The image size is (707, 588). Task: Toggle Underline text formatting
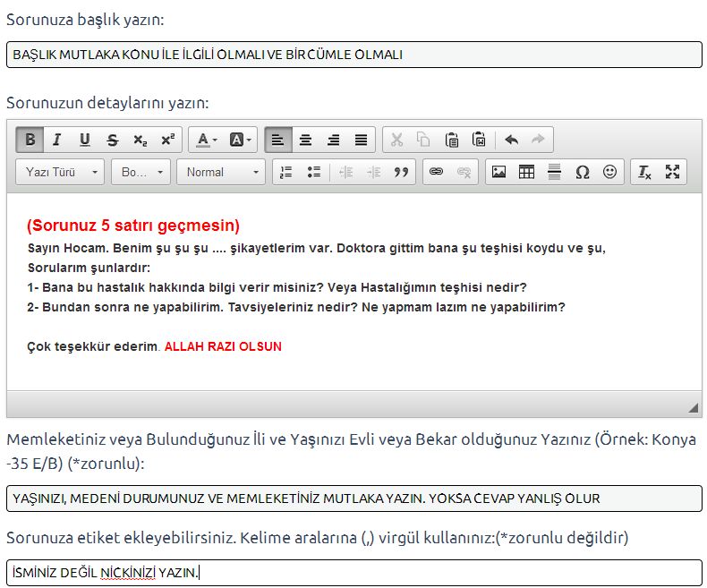coord(85,140)
